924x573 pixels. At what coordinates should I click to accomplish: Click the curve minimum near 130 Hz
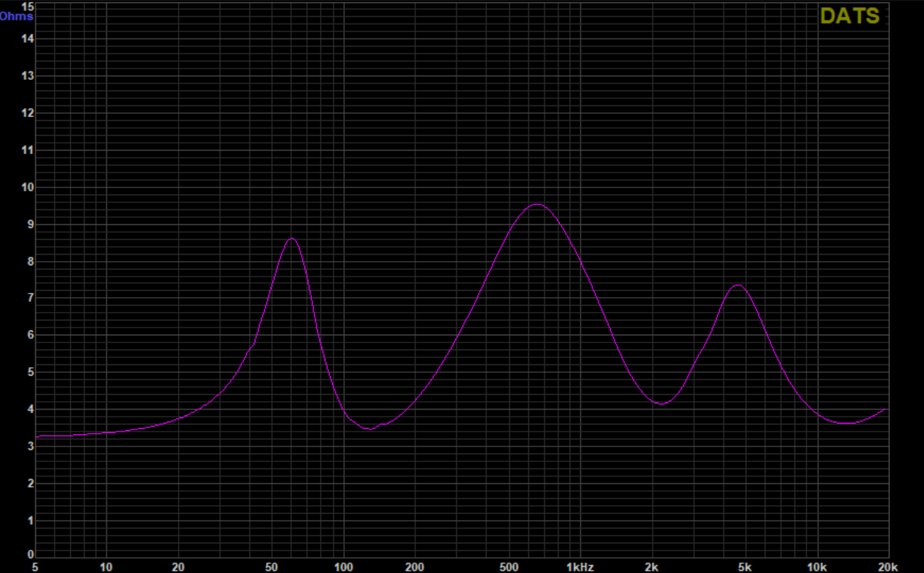click(x=370, y=429)
